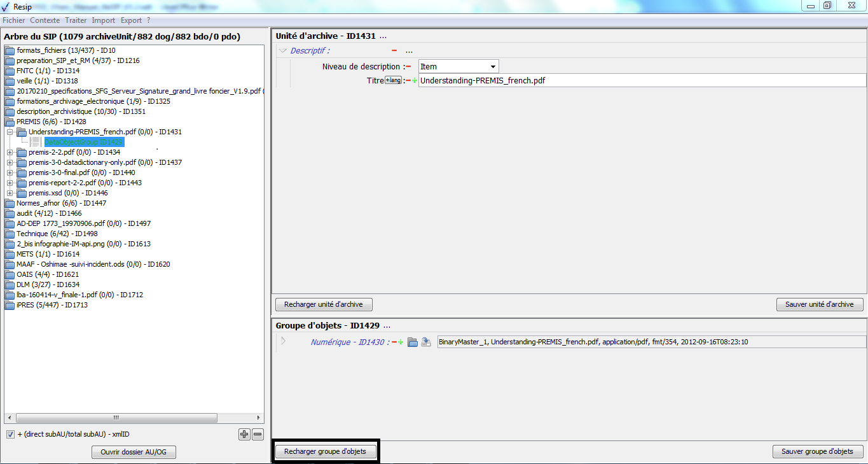
Task: Click the red minus beside Titre field
Action: 408,81
